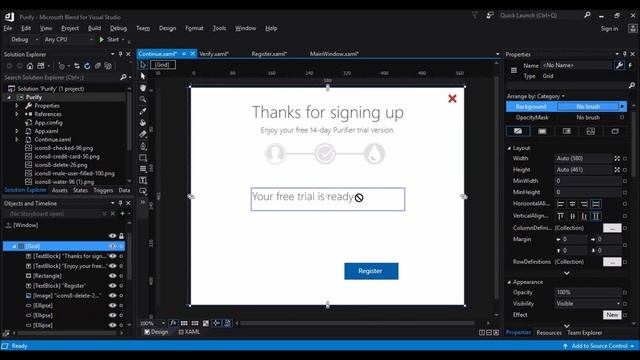Viewport: 640px width, 360px height.
Task: Expand the Continue.xaml node
Action: click(17, 140)
